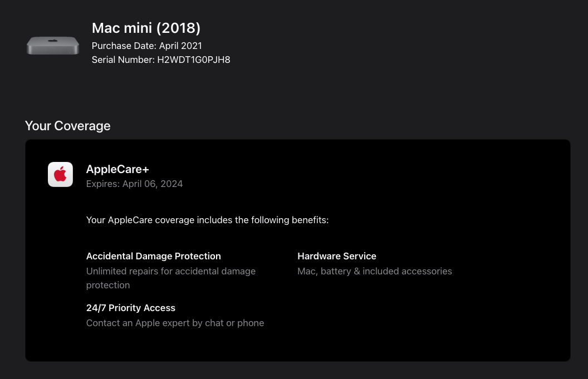Click the Expires: April 06, 2024 text
The image size is (588, 379).
click(134, 184)
